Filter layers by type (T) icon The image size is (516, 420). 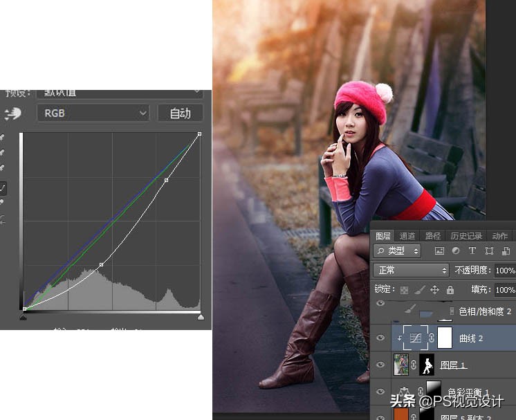(x=472, y=250)
